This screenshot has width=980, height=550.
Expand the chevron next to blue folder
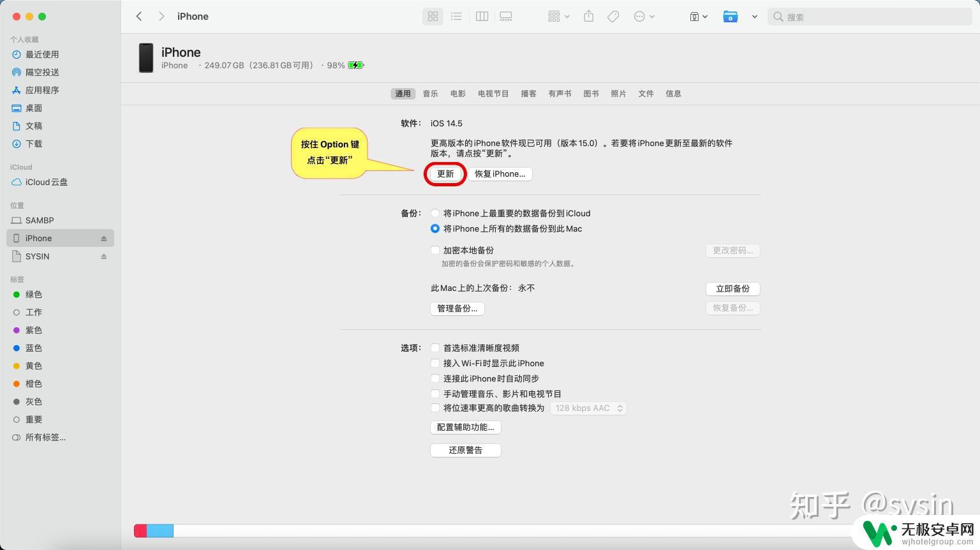pyautogui.click(x=754, y=17)
